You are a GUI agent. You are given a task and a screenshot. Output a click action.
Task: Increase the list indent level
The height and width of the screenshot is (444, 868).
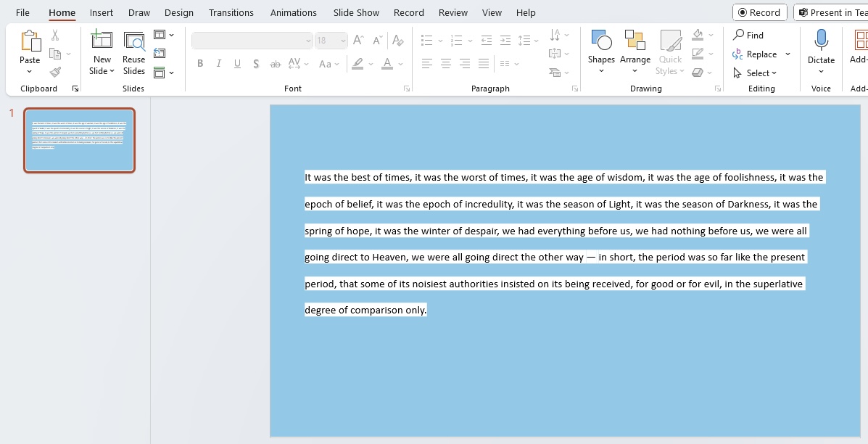click(505, 40)
